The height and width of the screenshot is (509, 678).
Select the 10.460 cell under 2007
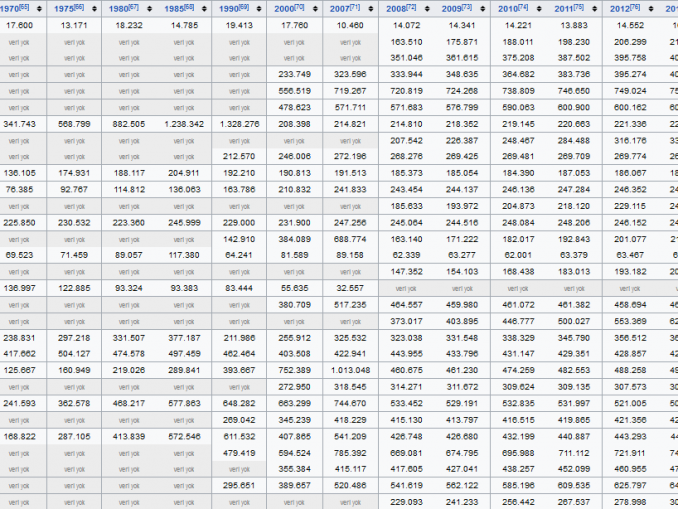tap(350, 24)
